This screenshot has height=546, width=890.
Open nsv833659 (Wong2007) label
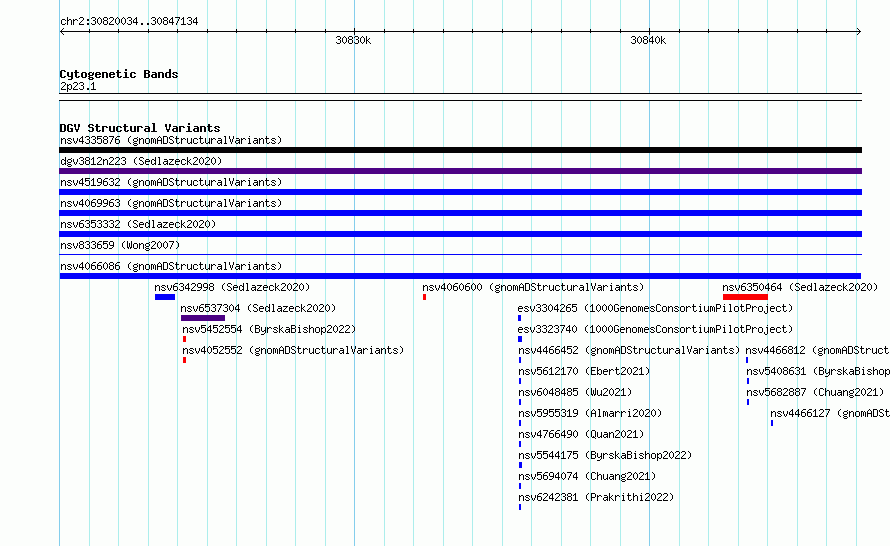pyautogui.click(x=120, y=245)
